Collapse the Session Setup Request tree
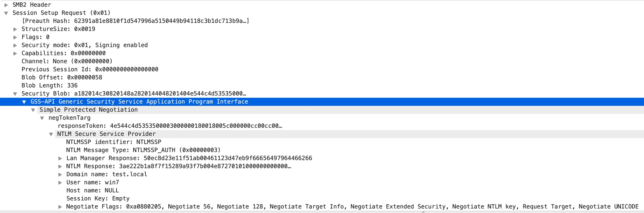The image size is (644, 213). [6, 13]
